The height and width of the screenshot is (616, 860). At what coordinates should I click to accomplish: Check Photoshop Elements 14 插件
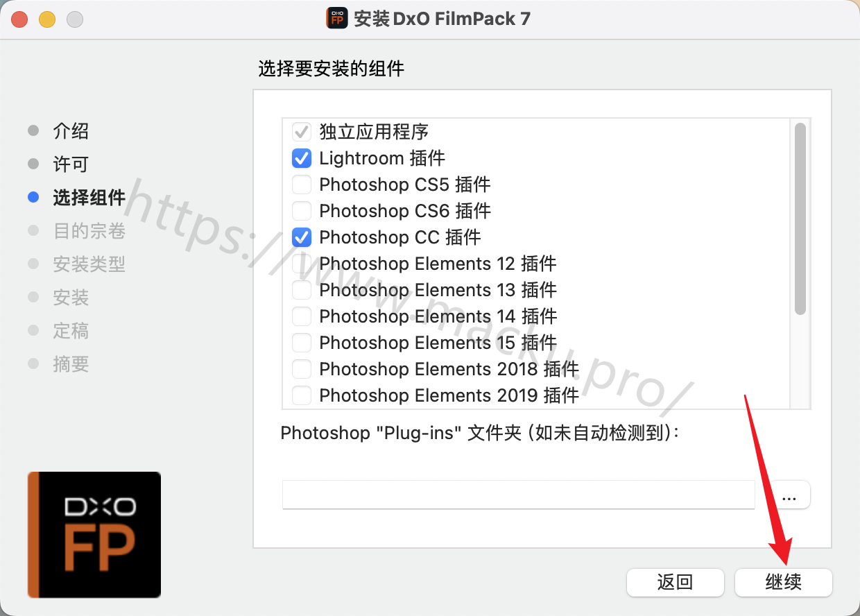tap(302, 316)
